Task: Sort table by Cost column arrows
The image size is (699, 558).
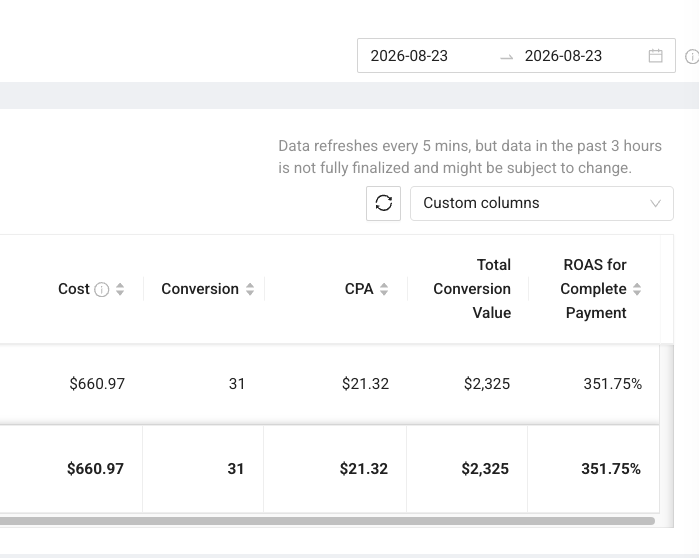Action: (x=120, y=289)
